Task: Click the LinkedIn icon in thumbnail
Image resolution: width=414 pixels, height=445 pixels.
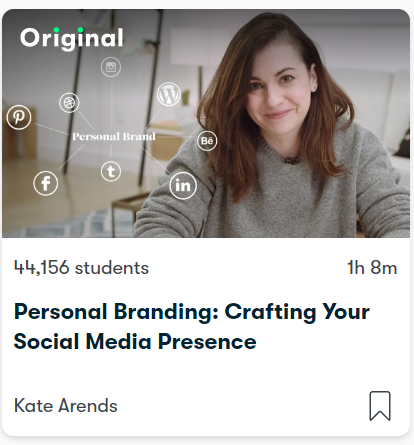Action: coord(183,185)
